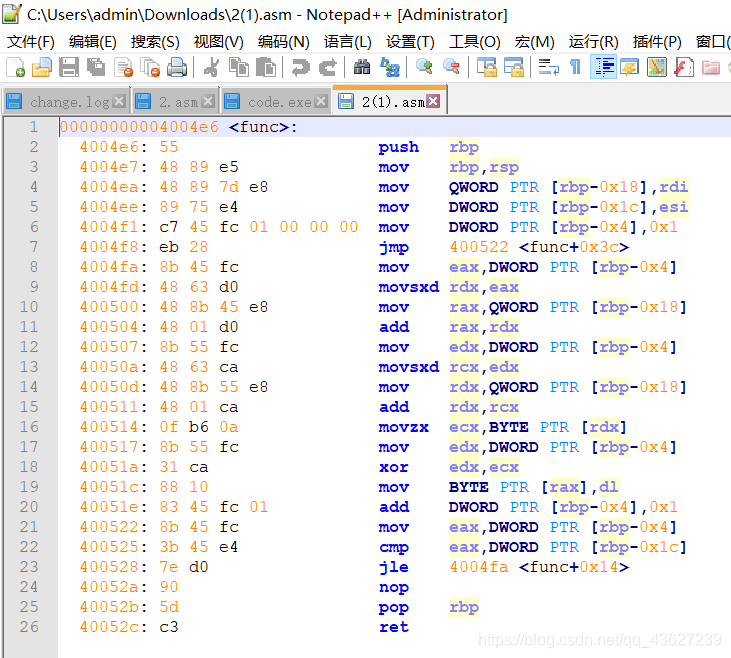Toggle synchronize vertical scrolling icon
Screen dimensions: 731x658
pyautogui.click(x=487, y=67)
